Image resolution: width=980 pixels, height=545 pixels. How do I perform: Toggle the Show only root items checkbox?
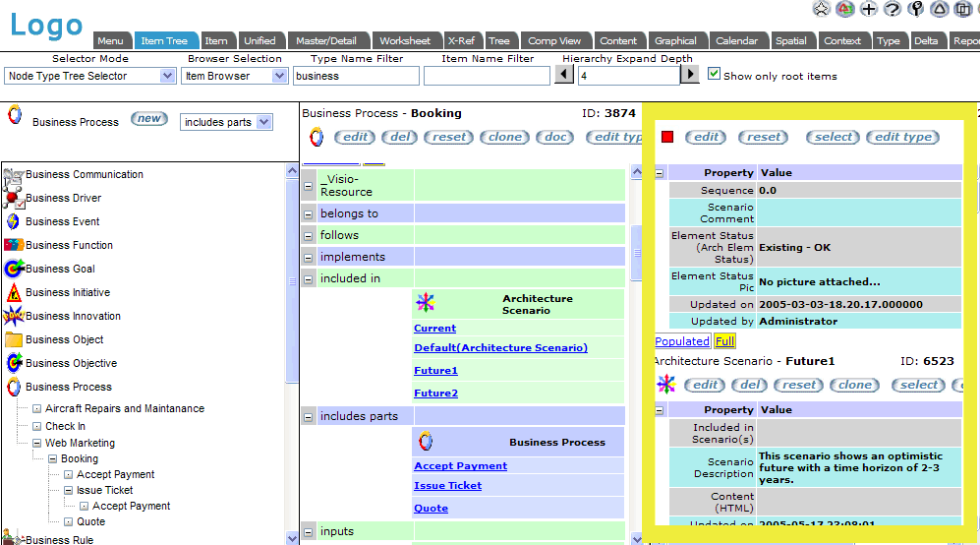715,75
